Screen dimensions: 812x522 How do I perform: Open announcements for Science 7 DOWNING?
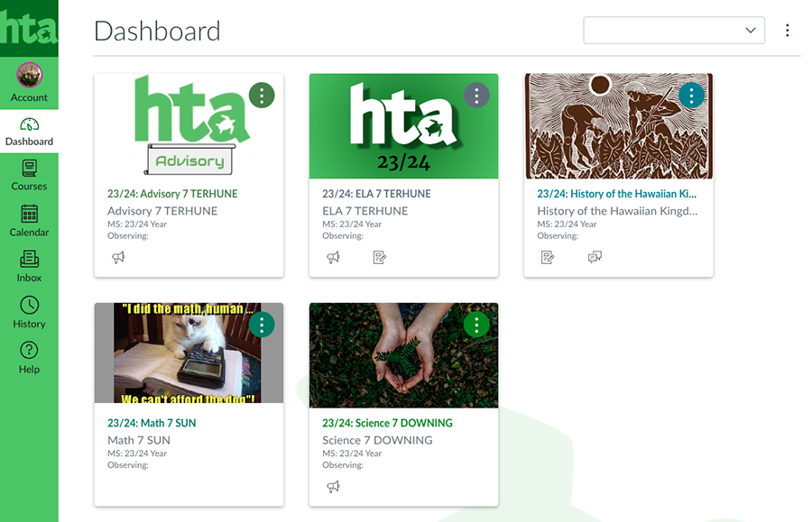click(x=334, y=486)
